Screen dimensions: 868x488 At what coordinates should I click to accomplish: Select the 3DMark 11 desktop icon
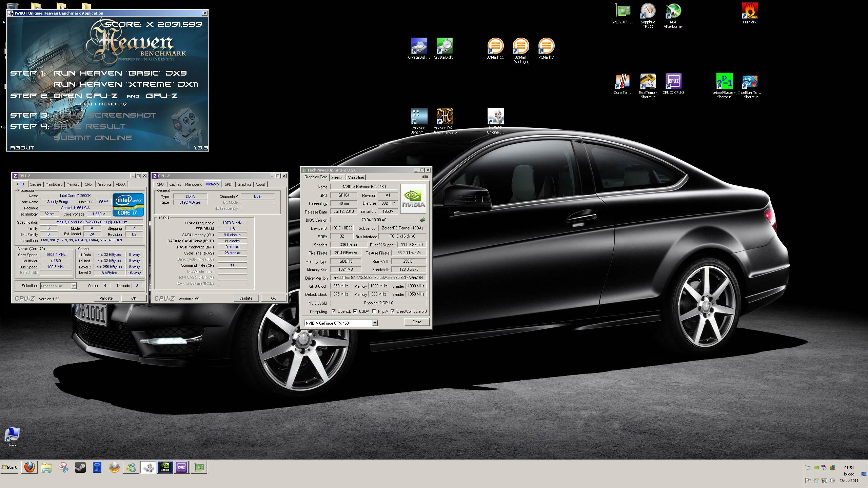(495, 49)
